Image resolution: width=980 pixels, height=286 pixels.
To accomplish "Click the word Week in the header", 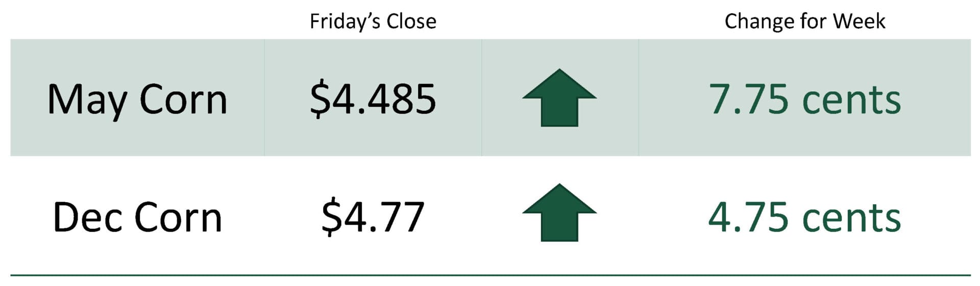I will (x=859, y=21).
